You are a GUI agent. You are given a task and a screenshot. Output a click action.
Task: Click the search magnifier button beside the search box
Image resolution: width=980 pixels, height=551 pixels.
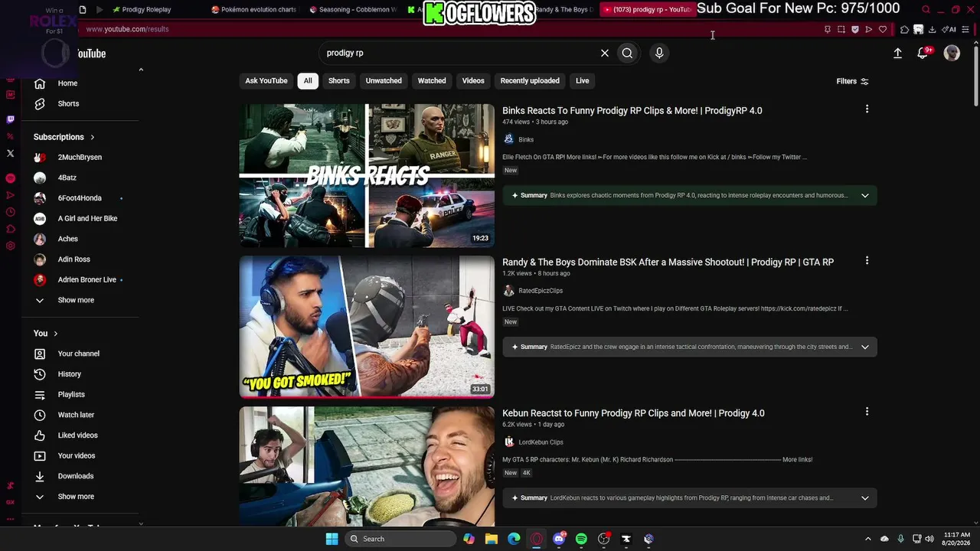click(x=627, y=53)
